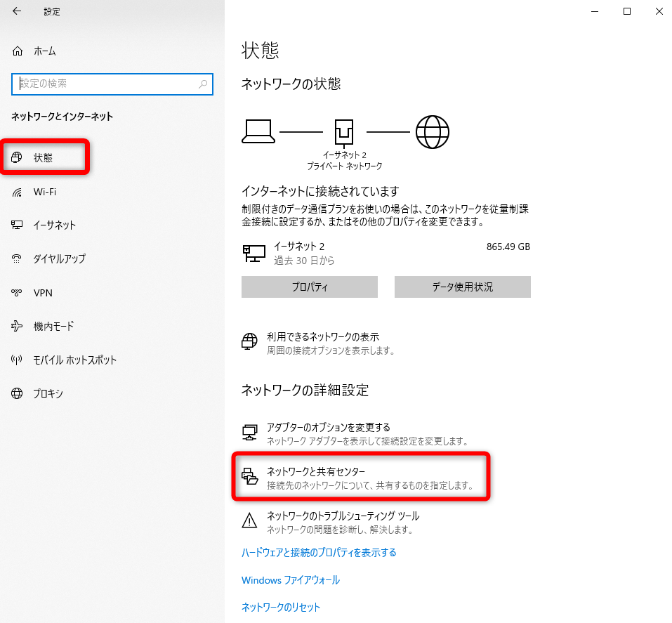
Task: Select the ダイヤルアップ phone icon
Action: click(17, 258)
